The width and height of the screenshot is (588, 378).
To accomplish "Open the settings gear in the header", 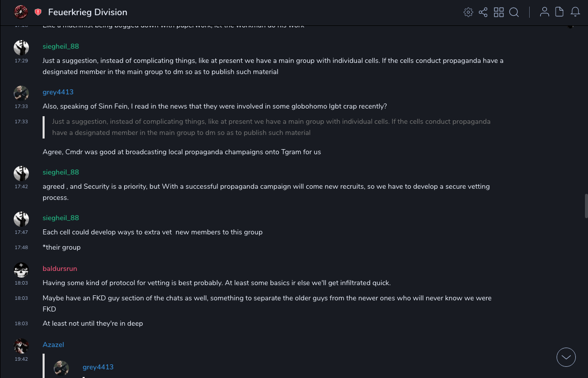I will point(468,12).
